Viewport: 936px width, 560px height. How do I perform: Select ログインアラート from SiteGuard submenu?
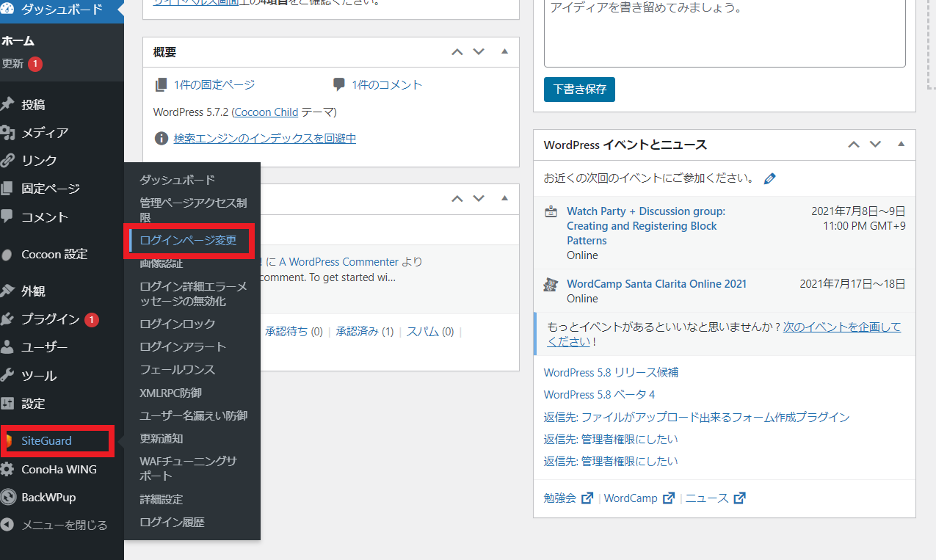(x=183, y=346)
